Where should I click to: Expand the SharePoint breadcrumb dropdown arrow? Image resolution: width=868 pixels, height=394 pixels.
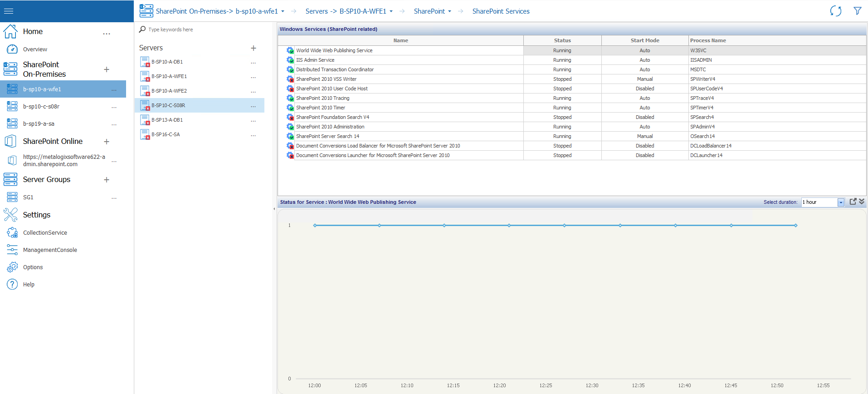449,11
